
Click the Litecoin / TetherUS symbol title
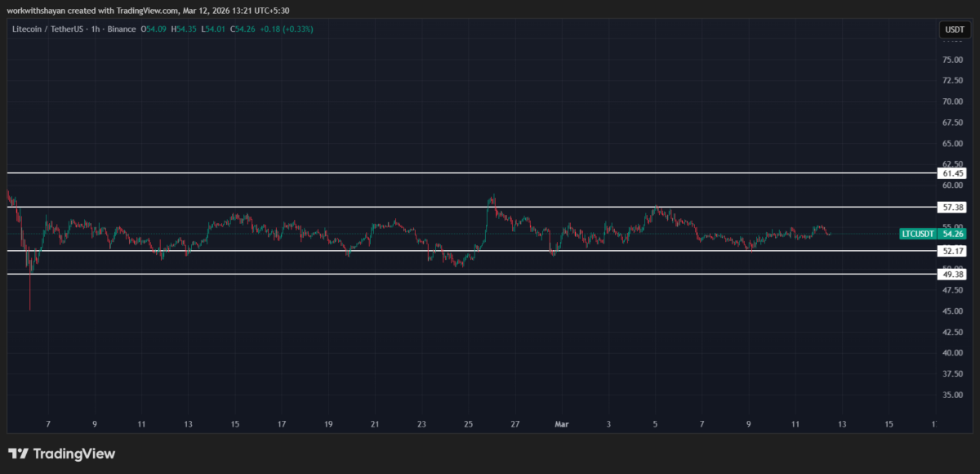49,29
